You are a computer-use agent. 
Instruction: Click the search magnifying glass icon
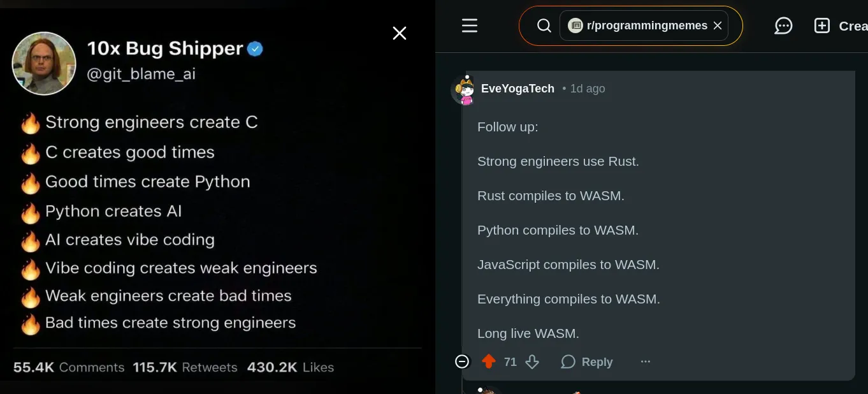point(544,26)
